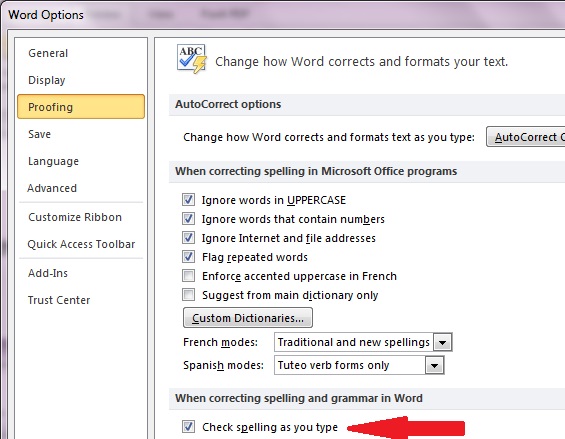Open Custom Dictionaries dialog
Screen dimensions: 565x439
click(248, 318)
